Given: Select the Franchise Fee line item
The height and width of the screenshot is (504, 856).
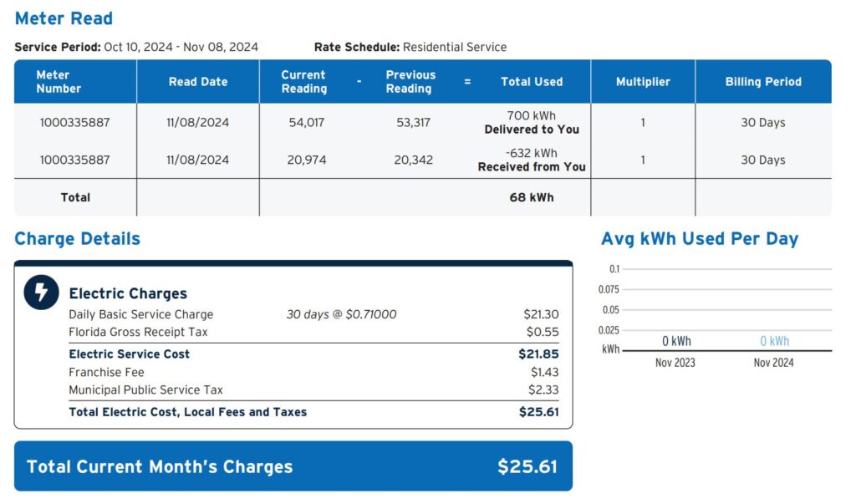Looking at the screenshot, I should [x=106, y=372].
